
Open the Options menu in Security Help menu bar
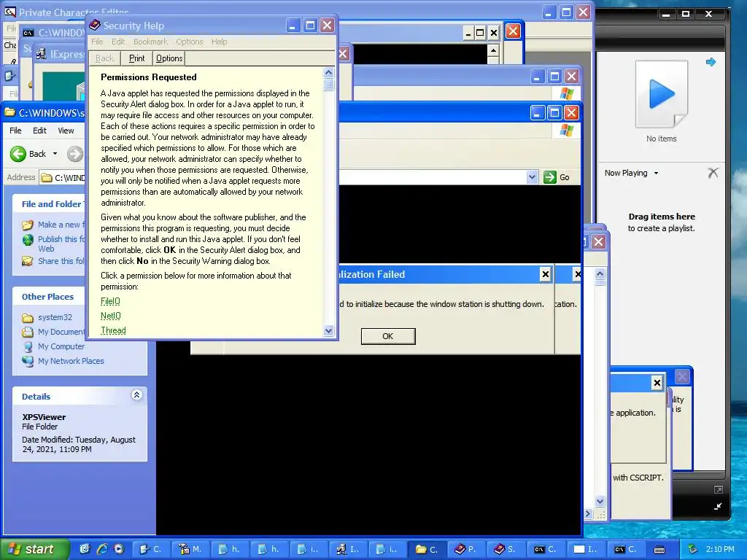tap(190, 42)
